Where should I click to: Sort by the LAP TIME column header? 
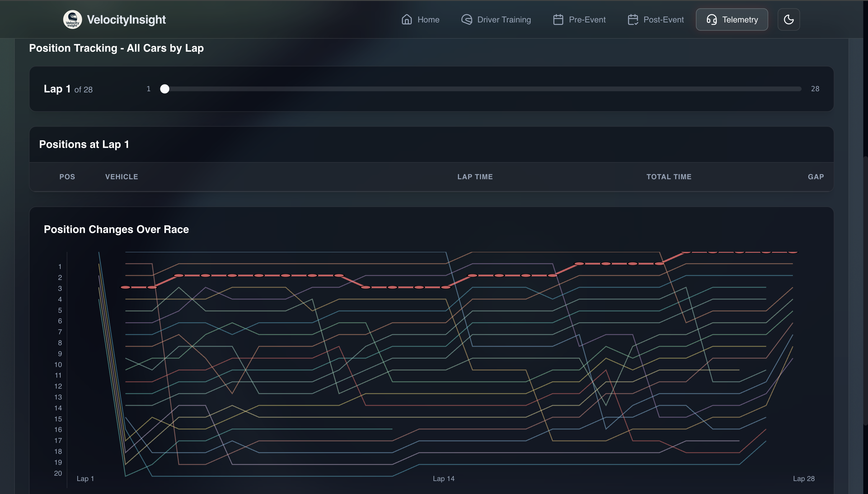pos(474,177)
